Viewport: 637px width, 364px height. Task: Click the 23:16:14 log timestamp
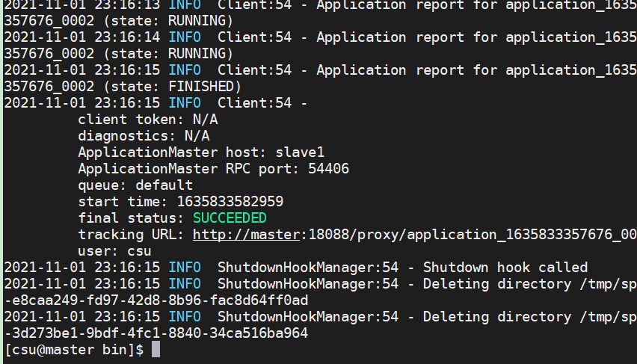pyautogui.click(x=127, y=37)
